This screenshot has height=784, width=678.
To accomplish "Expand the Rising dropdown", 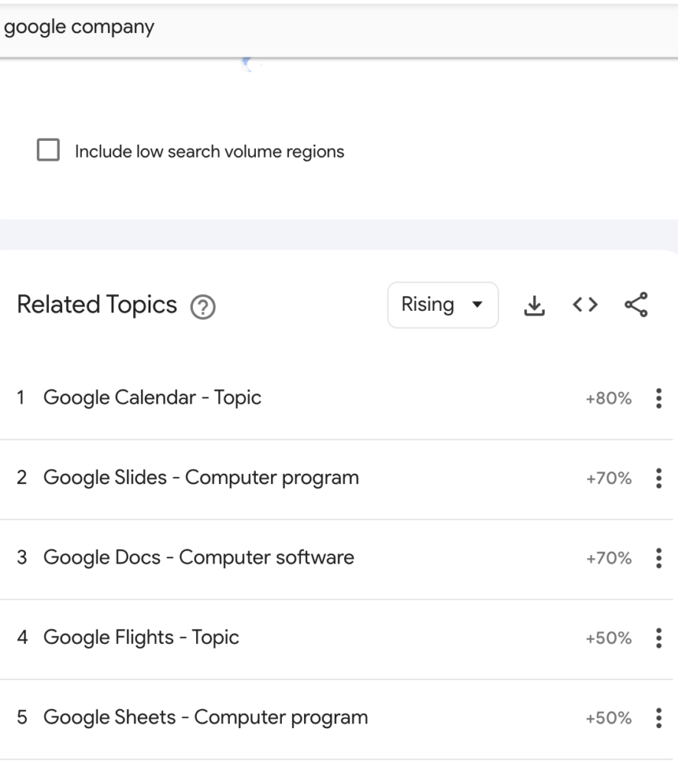I will pyautogui.click(x=443, y=305).
